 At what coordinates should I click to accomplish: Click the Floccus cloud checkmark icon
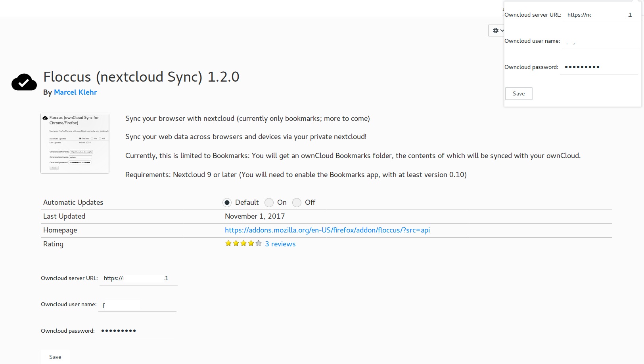(24, 82)
